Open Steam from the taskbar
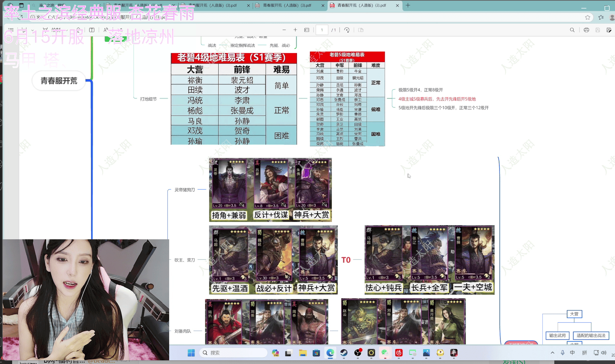 pyautogui.click(x=344, y=353)
